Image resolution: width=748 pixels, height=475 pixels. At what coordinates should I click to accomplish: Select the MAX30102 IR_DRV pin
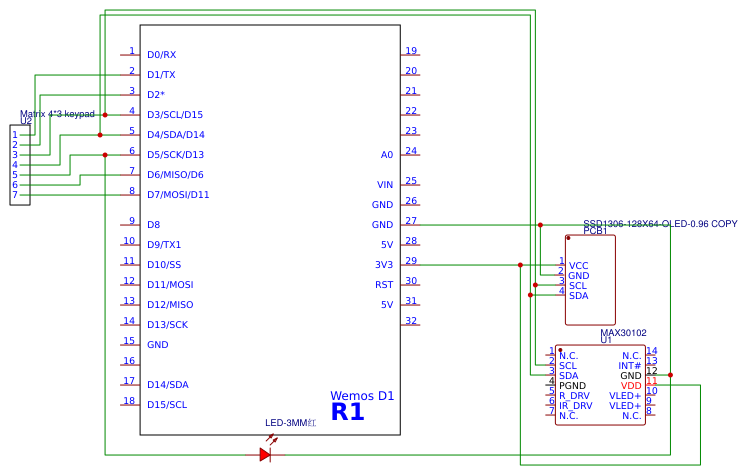tap(576, 406)
